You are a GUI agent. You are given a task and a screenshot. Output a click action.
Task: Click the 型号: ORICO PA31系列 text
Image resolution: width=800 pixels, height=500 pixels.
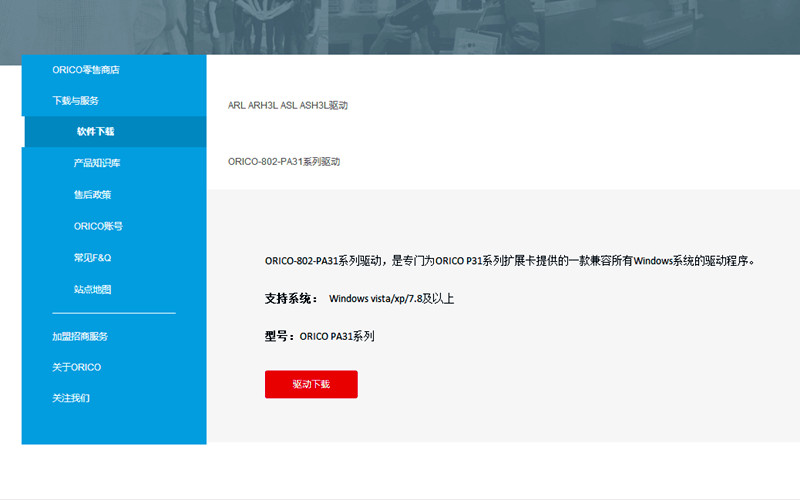tap(319, 336)
